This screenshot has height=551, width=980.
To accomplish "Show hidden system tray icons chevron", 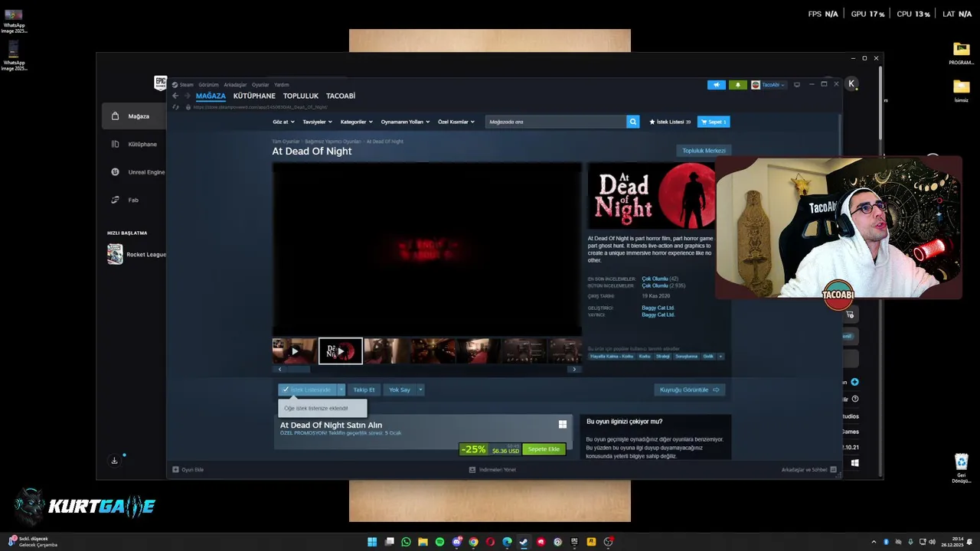I will click(874, 542).
